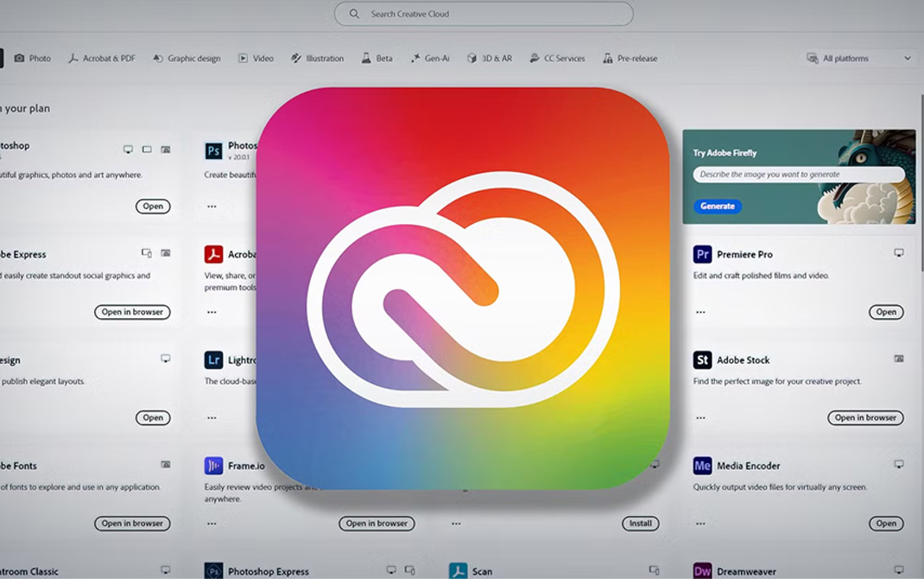Click the All platforms devices icon
The width and height of the screenshot is (924, 579).
pyautogui.click(x=812, y=59)
